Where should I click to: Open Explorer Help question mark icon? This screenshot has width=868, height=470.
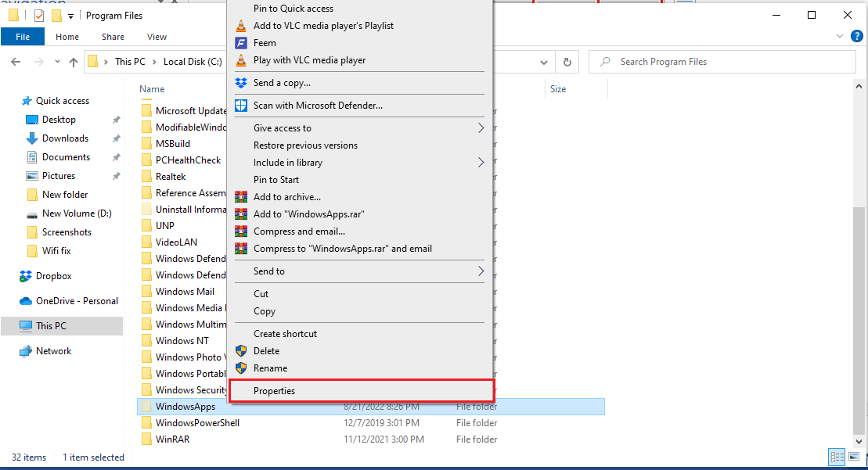pos(857,37)
